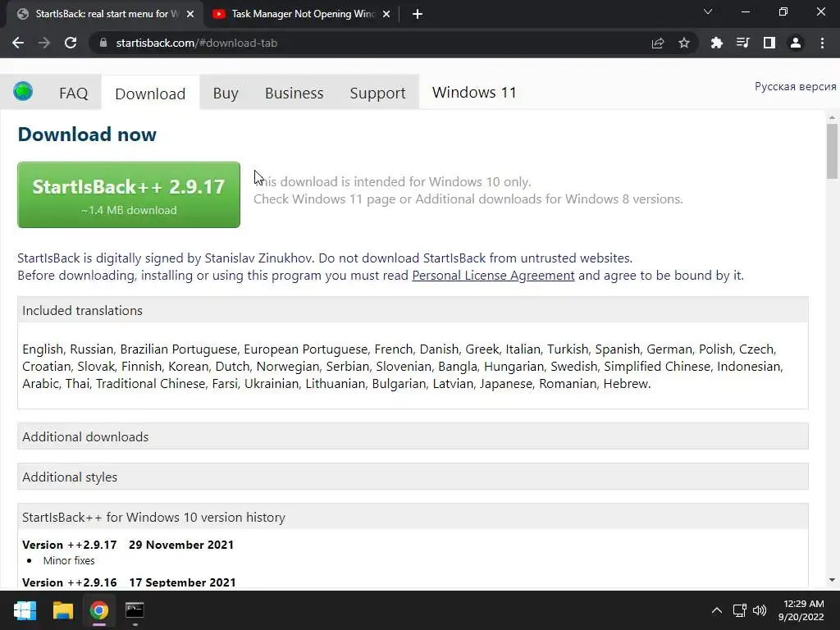
Task: Expand the Additional downloads section
Action: point(413,436)
